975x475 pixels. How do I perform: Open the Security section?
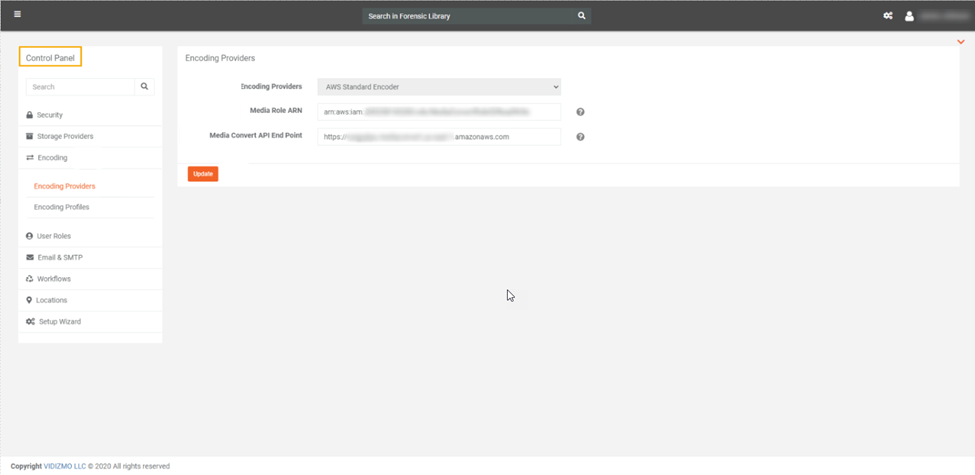(49, 115)
